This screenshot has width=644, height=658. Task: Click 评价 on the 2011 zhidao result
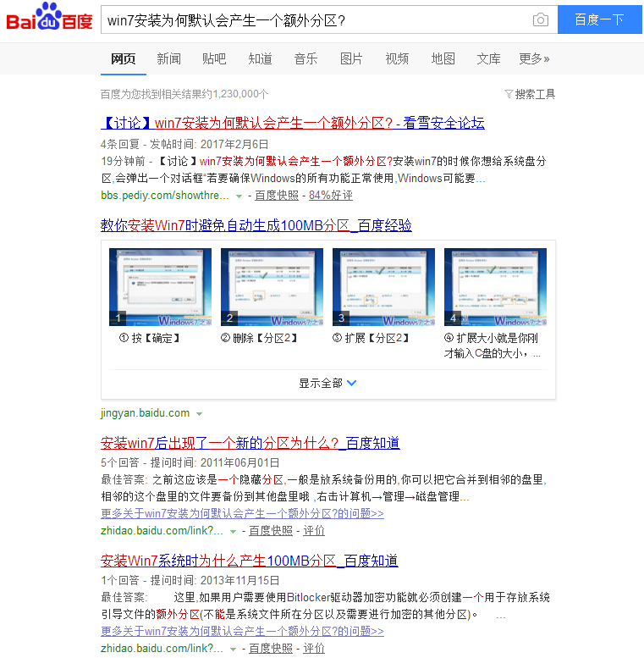(314, 531)
